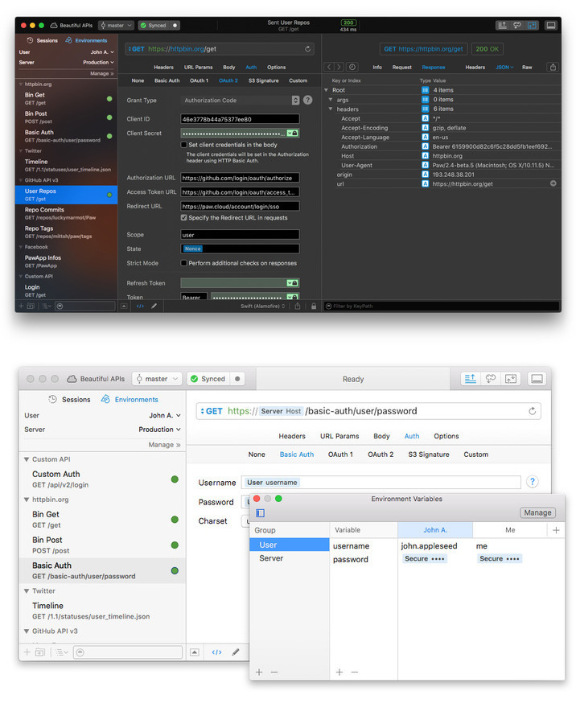Switch to Sessions tab in light window
Screen dimensions: 576x728
(70, 399)
